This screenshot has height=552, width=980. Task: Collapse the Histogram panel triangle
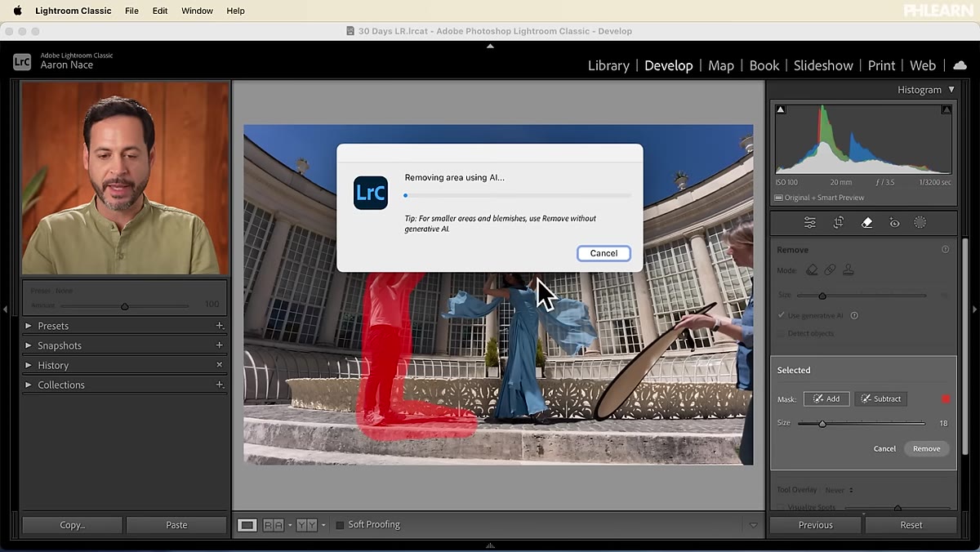coord(951,90)
